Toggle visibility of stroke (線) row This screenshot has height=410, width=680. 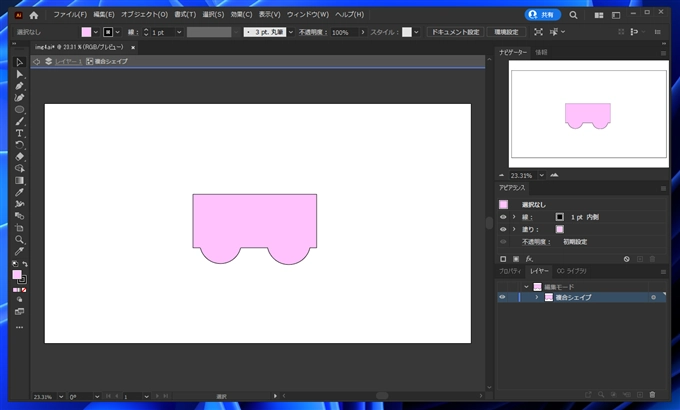tap(503, 217)
